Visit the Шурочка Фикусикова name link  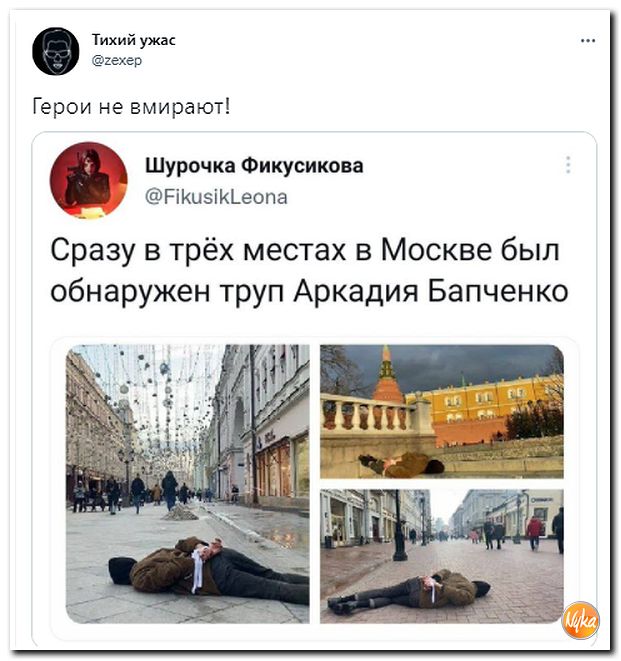click(x=254, y=166)
